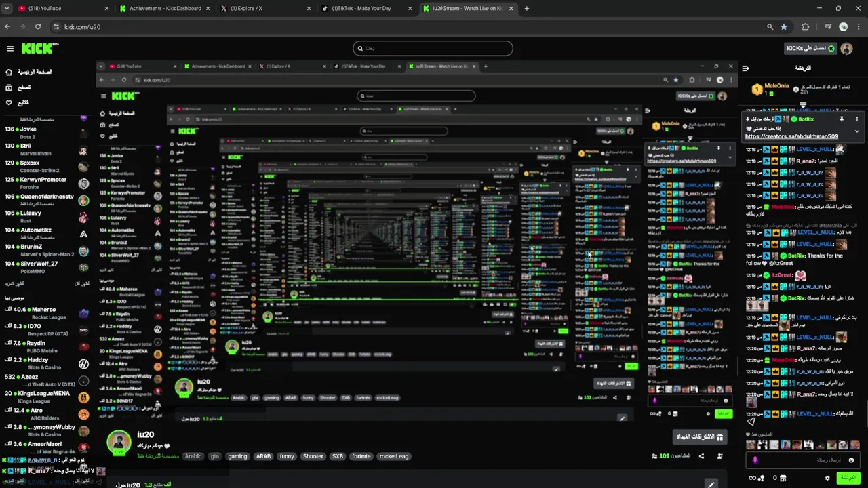The image size is (868, 488).
Task: Open Maherco Rocket League channel
Action: coord(47,313)
